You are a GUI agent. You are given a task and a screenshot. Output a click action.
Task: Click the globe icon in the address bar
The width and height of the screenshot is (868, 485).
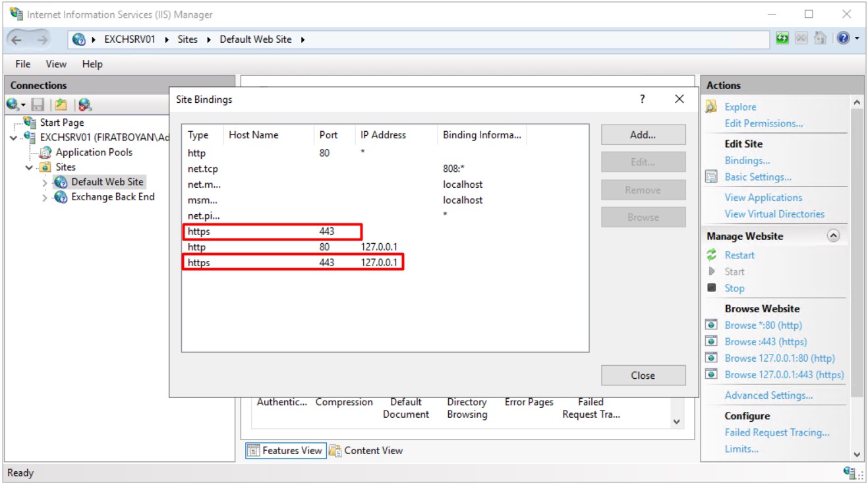click(79, 40)
